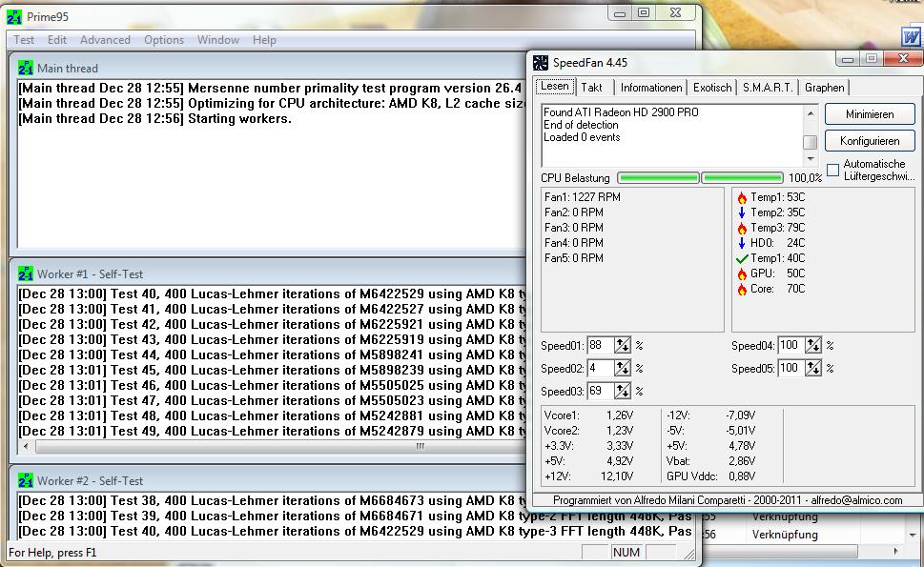Click the alfredo@almico.com footer text
Viewport: 924px width, 567px height.
click(x=857, y=500)
